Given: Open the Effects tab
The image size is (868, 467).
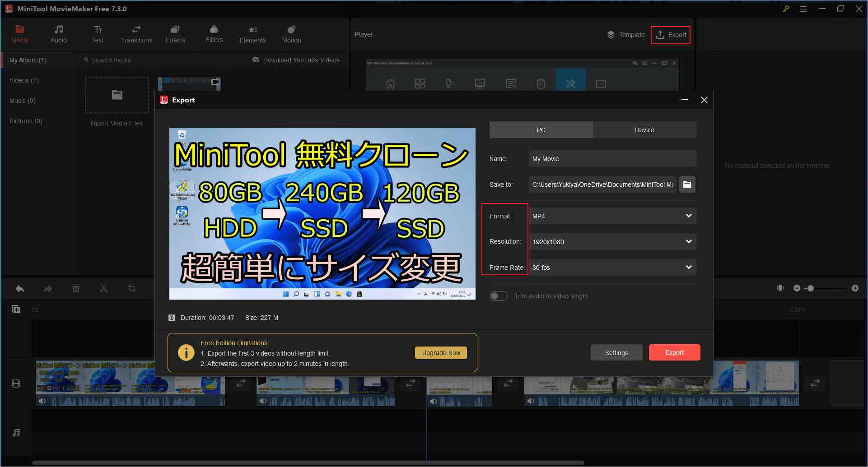Looking at the screenshot, I should [175, 34].
